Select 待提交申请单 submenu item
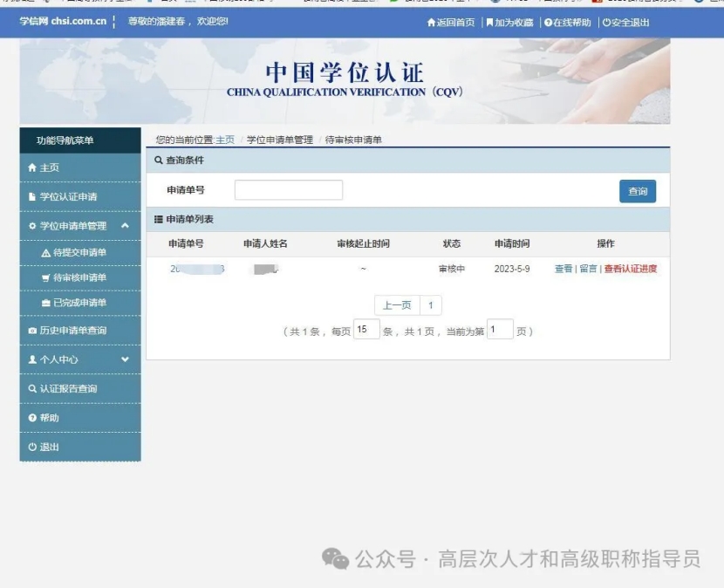The image size is (724, 588). pos(80,253)
